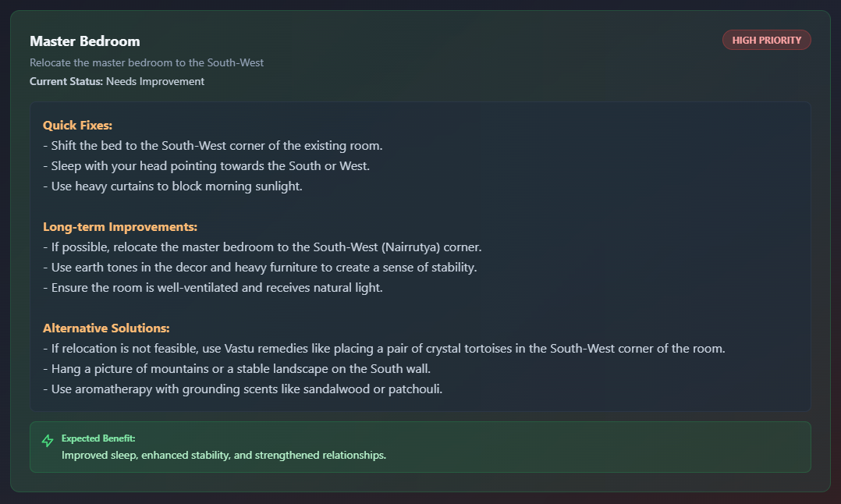Viewport: 841px width, 504px height.
Task: Click the aromatherapy sandalwood suggestion
Action: coord(243,389)
